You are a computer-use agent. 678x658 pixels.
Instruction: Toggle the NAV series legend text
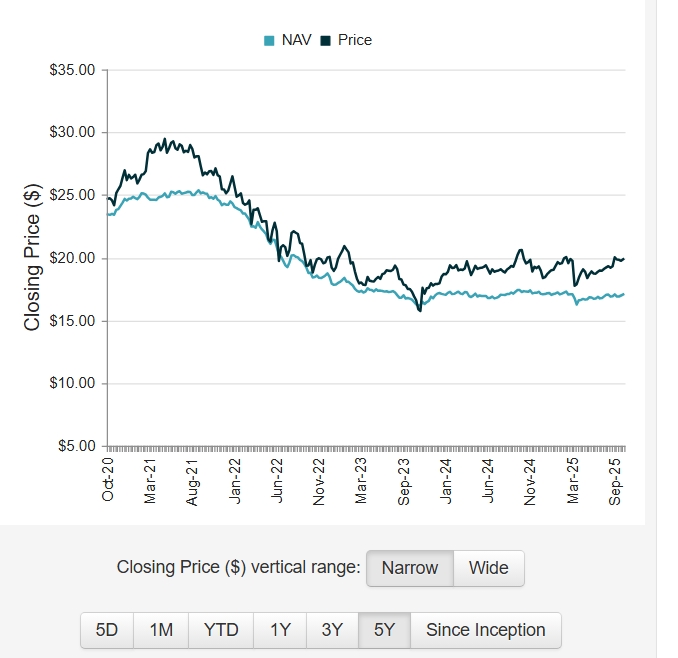[297, 40]
